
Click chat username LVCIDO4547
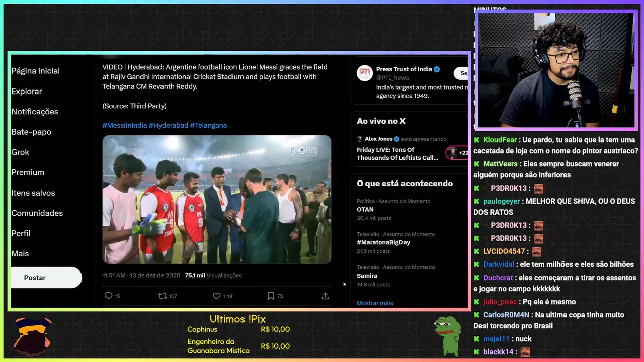(504, 251)
